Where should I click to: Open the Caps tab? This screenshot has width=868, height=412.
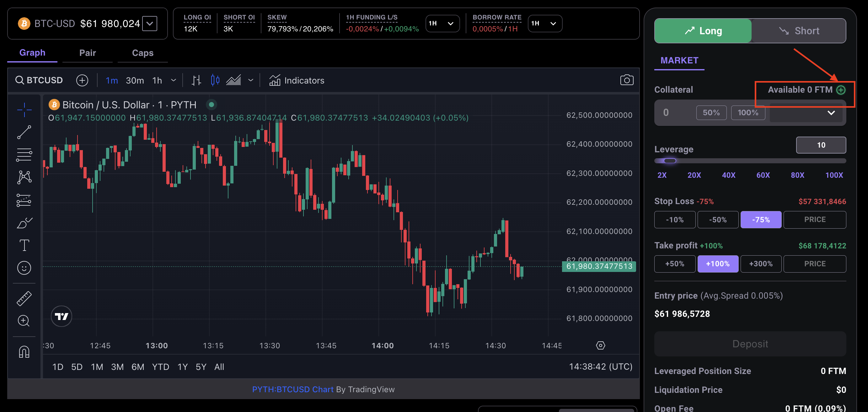[142, 53]
